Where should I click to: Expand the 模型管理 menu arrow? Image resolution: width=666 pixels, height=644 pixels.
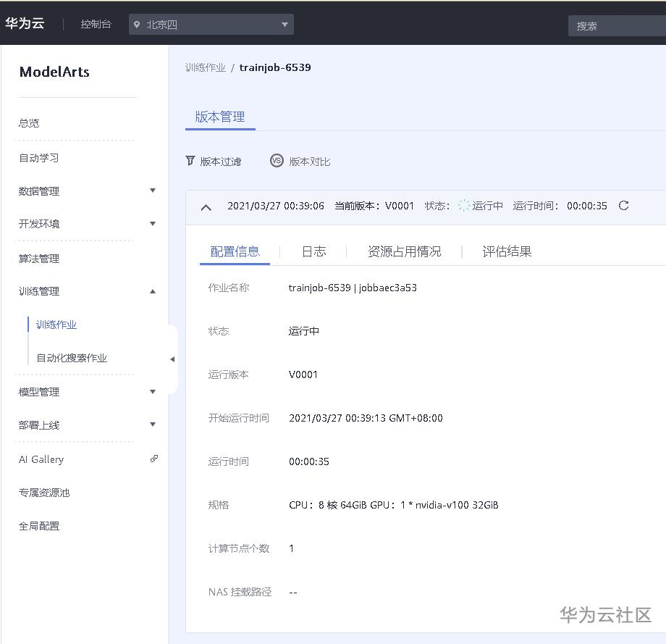[x=153, y=391]
